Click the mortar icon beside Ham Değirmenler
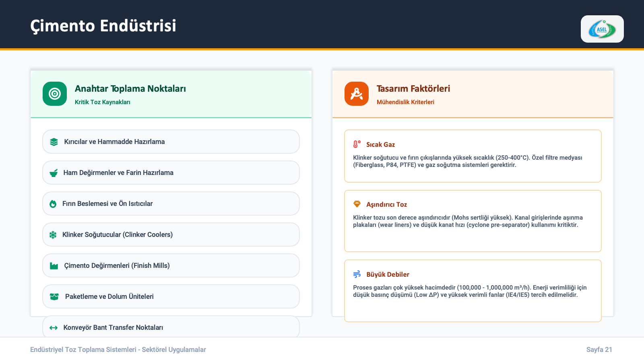This screenshot has height=362, width=644. (x=54, y=173)
